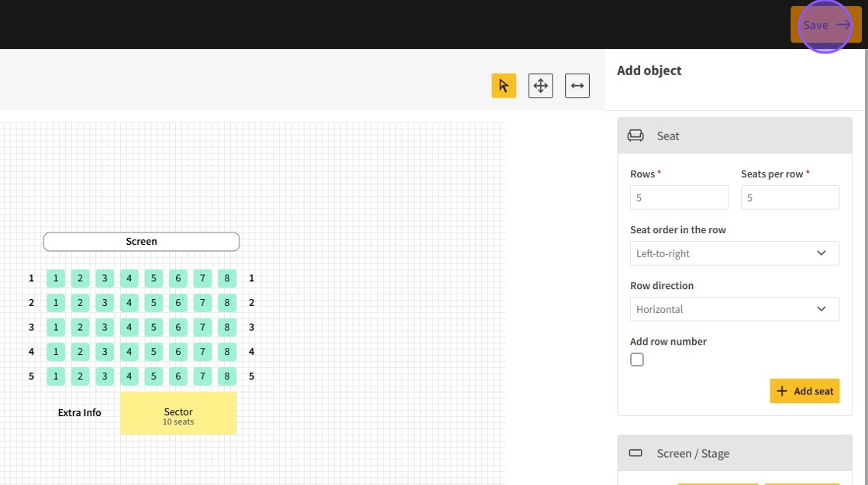Select the Screen object on canvas
Viewport: 868px width, 485px height.
[x=141, y=242]
